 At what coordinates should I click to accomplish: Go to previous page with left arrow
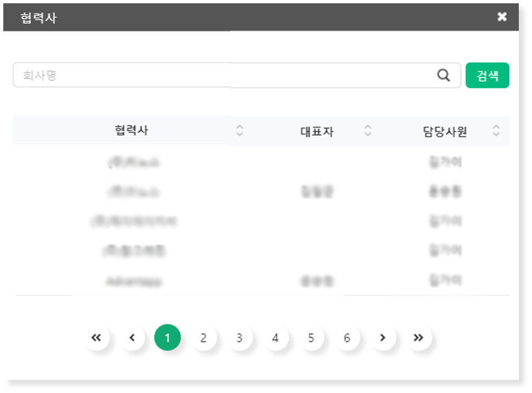pyautogui.click(x=132, y=338)
